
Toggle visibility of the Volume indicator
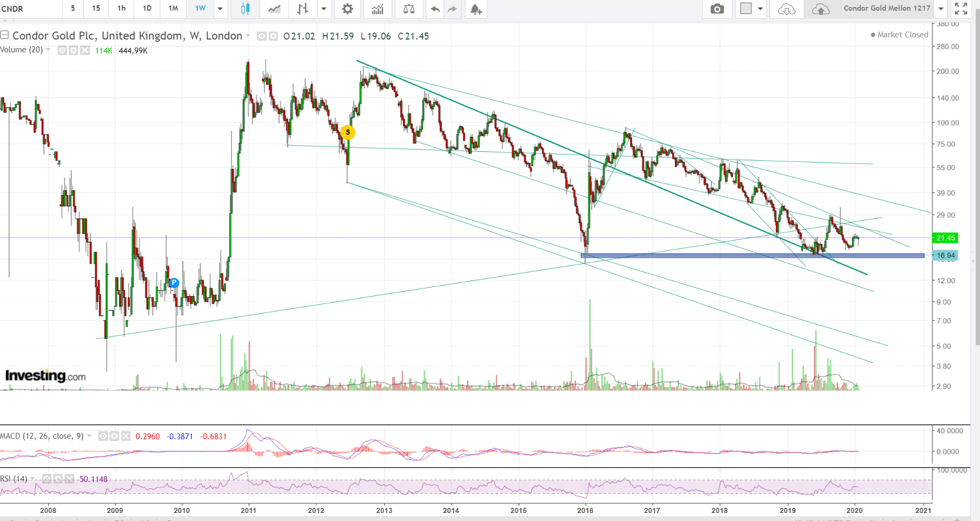61,50
